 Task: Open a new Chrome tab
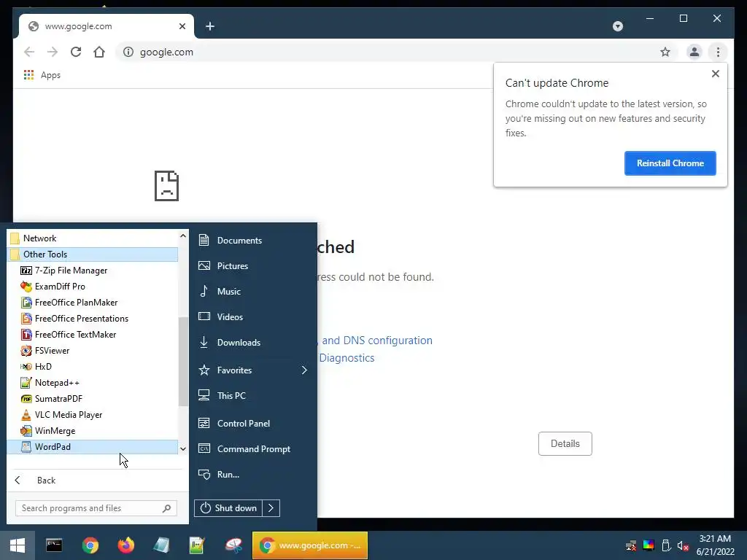click(x=210, y=26)
